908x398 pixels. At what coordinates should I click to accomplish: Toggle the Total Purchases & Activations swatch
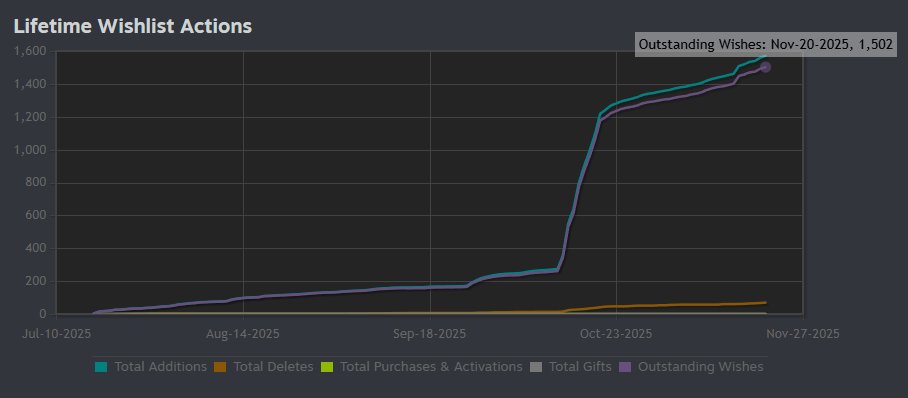pos(327,367)
